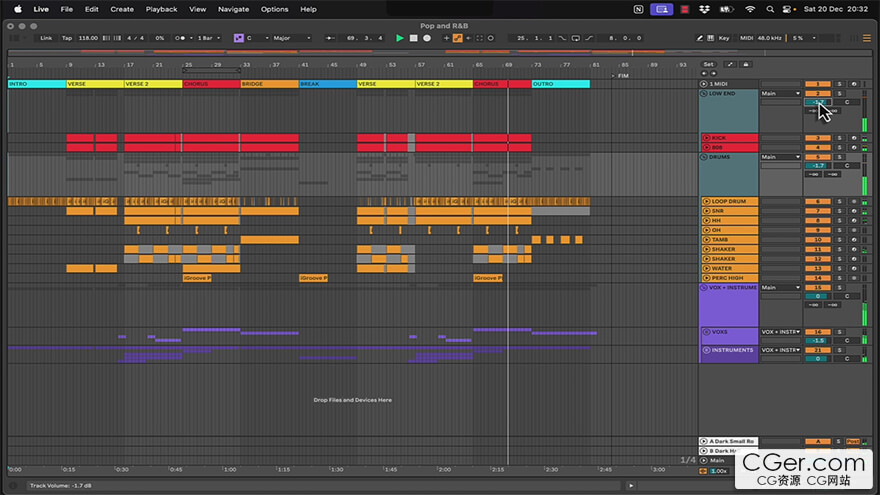The width and height of the screenshot is (880, 495).
Task: Open the Major scale dropdown
Action: (291, 38)
